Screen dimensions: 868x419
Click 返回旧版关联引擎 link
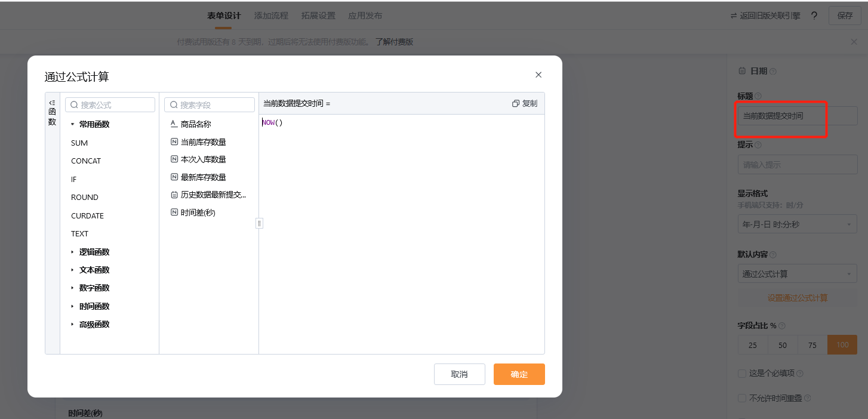[x=765, y=16]
